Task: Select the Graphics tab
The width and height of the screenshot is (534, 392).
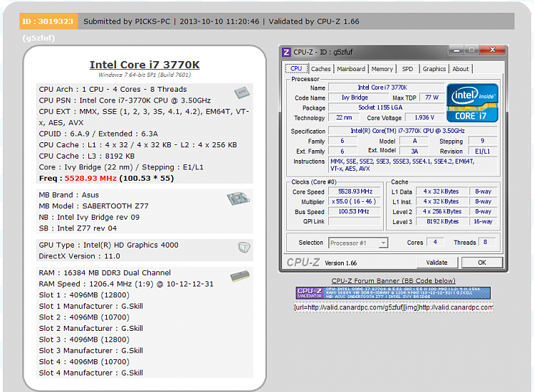Action: coord(434,69)
